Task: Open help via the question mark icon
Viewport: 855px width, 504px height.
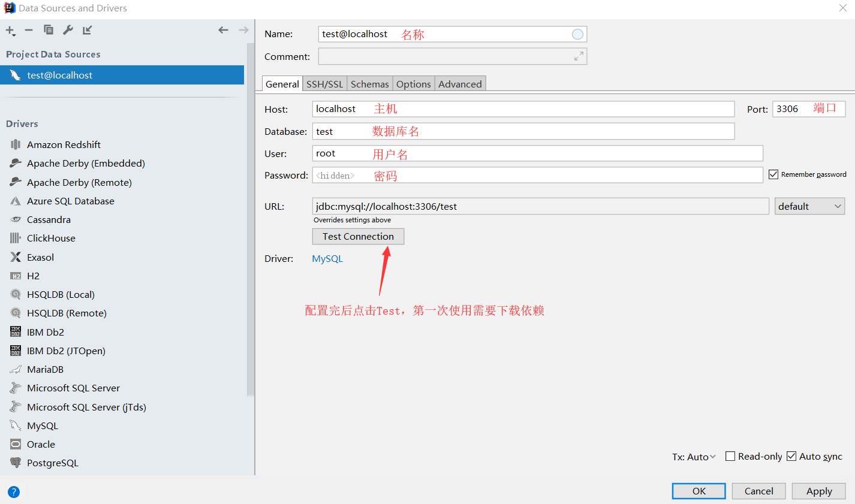Action: coord(14,492)
